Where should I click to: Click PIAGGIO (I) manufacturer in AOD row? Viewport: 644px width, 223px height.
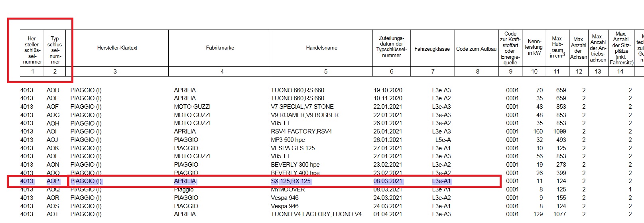86,90
